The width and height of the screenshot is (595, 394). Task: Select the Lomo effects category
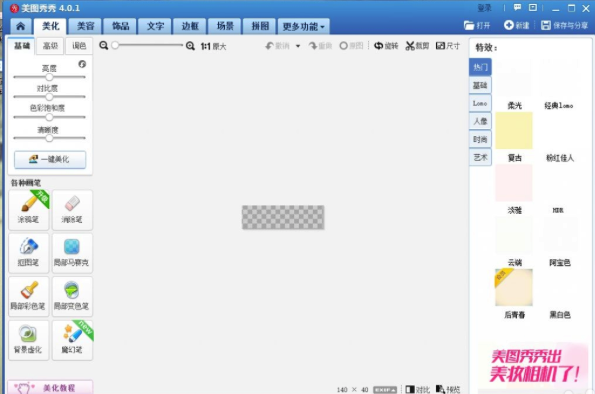(x=480, y=103)
